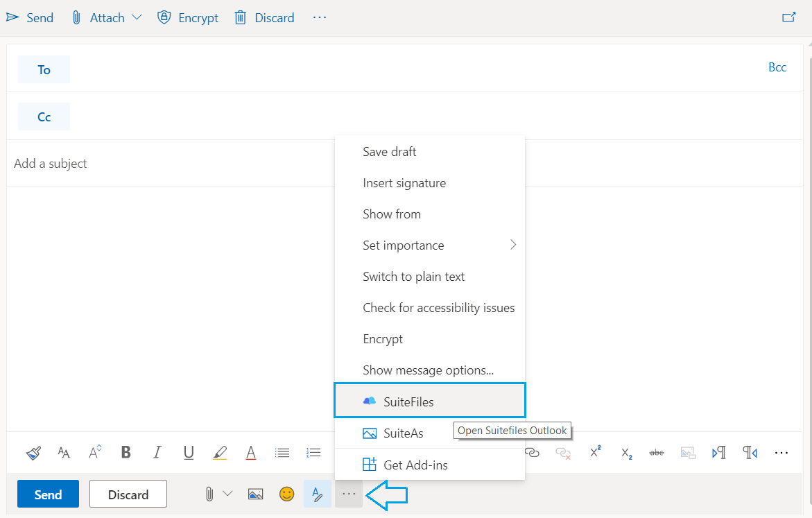Choose Switch to plain text
This screenshot has width=812, height=518.
point(413,276)
